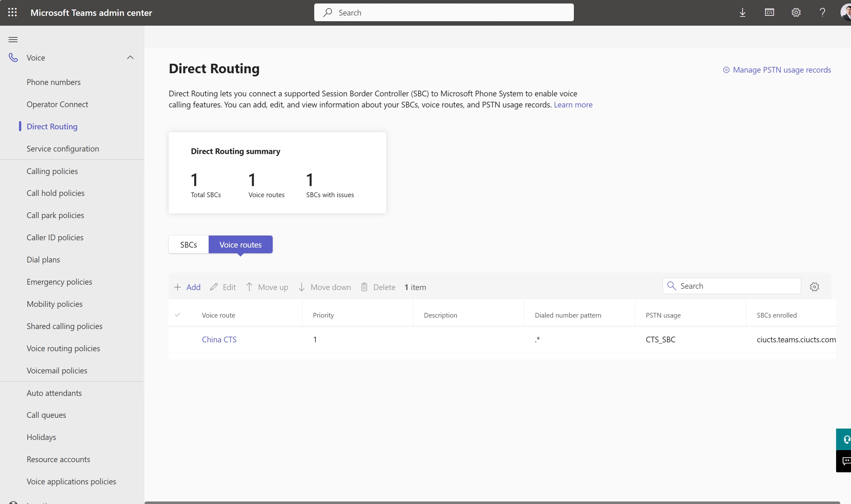Screen dimensions: 851x504
Task: Open Call hold policies page
Action: coord(56,193)
